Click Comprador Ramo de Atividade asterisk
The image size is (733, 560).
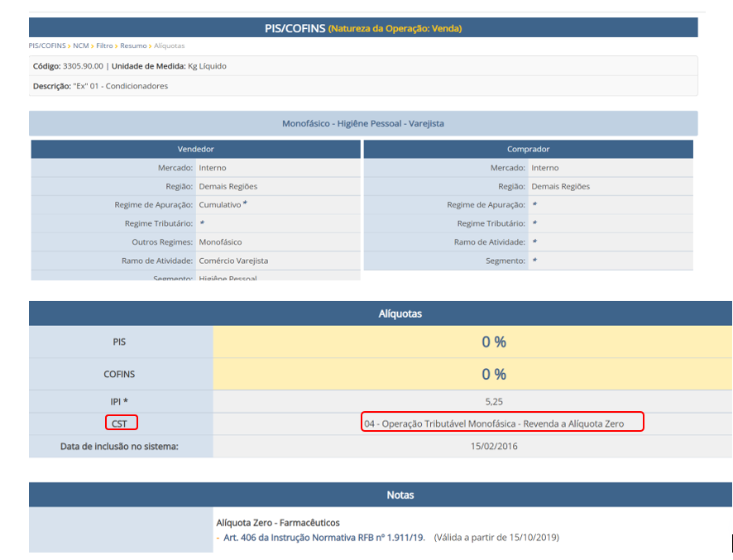coord(534,242)
